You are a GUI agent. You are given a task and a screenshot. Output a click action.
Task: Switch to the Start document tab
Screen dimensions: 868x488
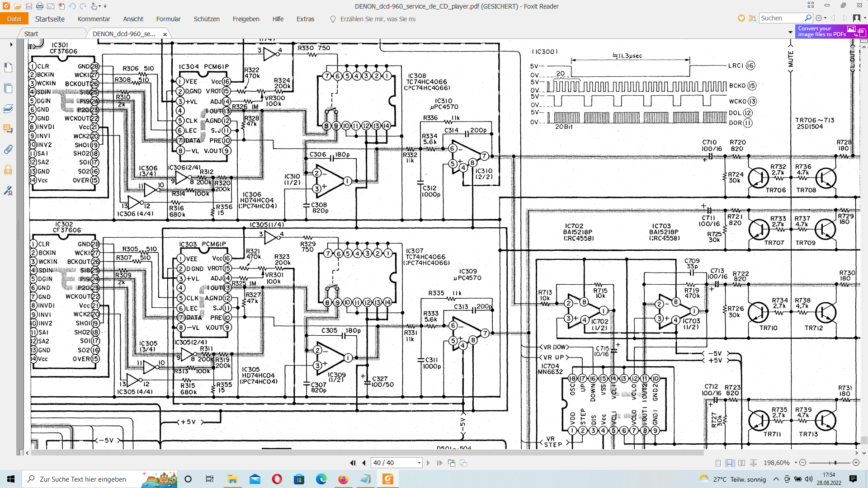coord(31,34)
